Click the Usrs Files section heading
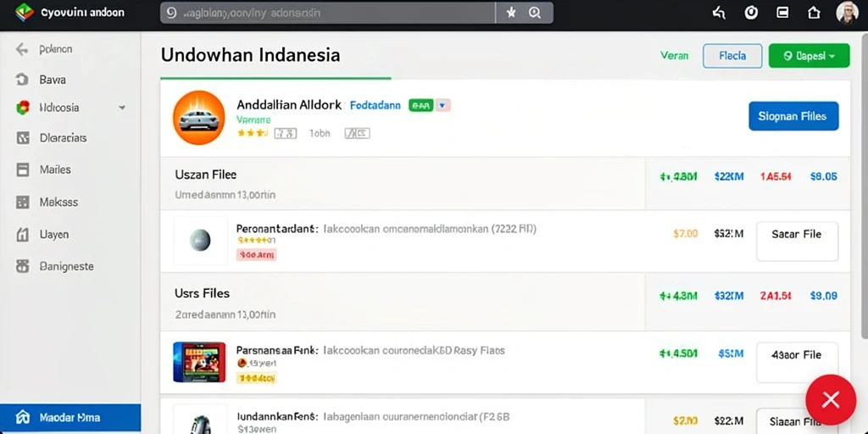Screen dimensions: 868x434 [202, 293]
